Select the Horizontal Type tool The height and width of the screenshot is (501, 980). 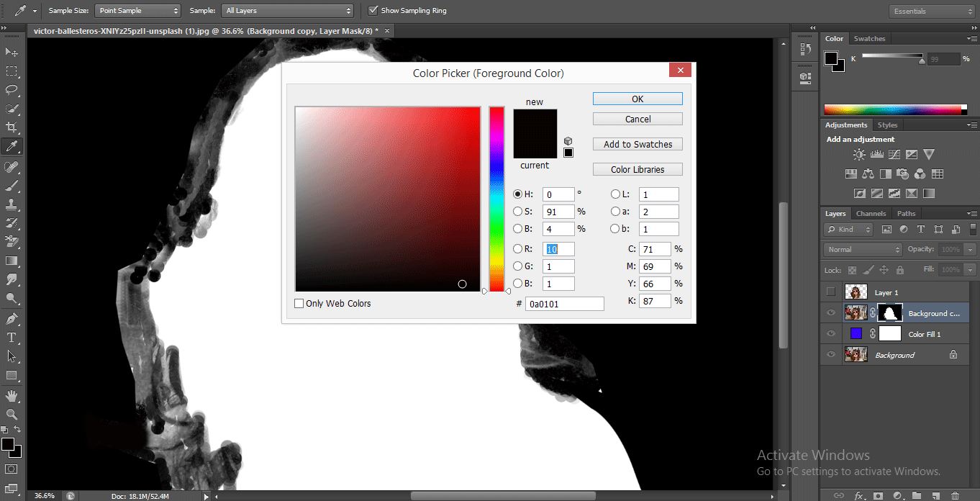tap(12, 338)
